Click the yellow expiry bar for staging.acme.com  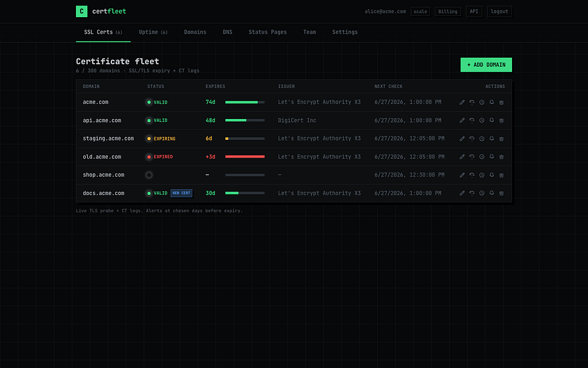pos(245,139)
